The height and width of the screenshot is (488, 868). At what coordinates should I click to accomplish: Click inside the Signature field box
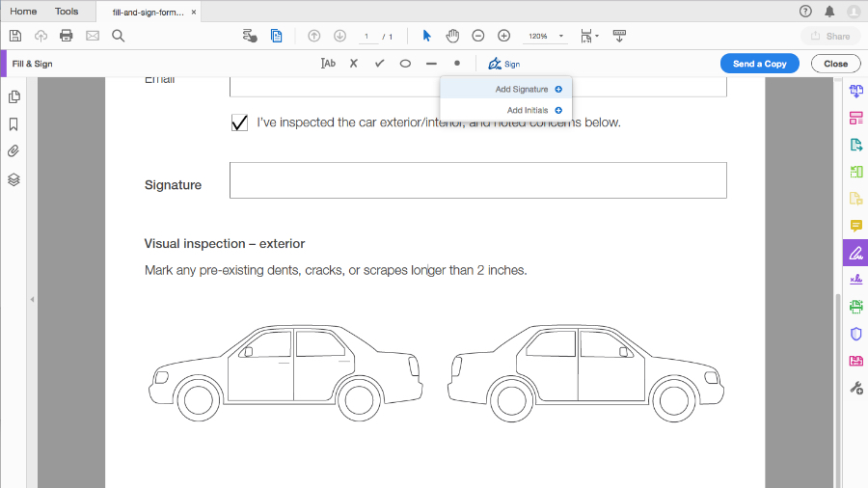point(477,180)
